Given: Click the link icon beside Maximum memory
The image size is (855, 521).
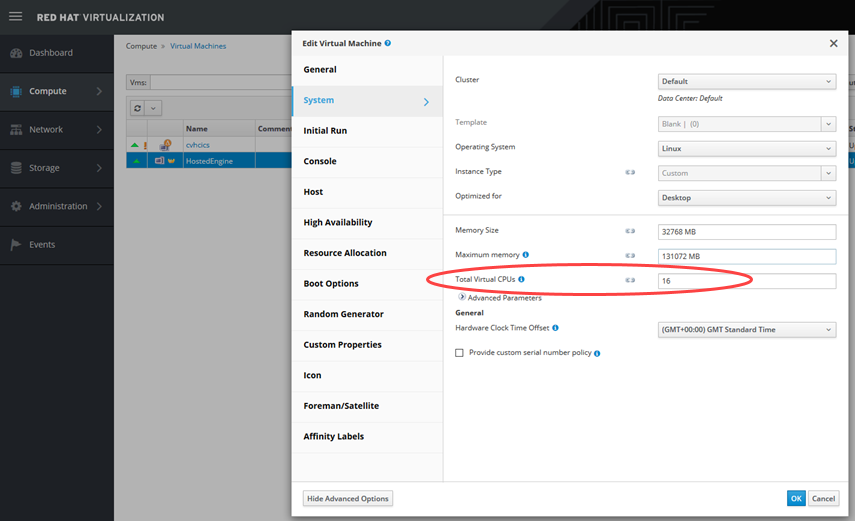Looking at the screenshot, I should click(x=630, y=256).
